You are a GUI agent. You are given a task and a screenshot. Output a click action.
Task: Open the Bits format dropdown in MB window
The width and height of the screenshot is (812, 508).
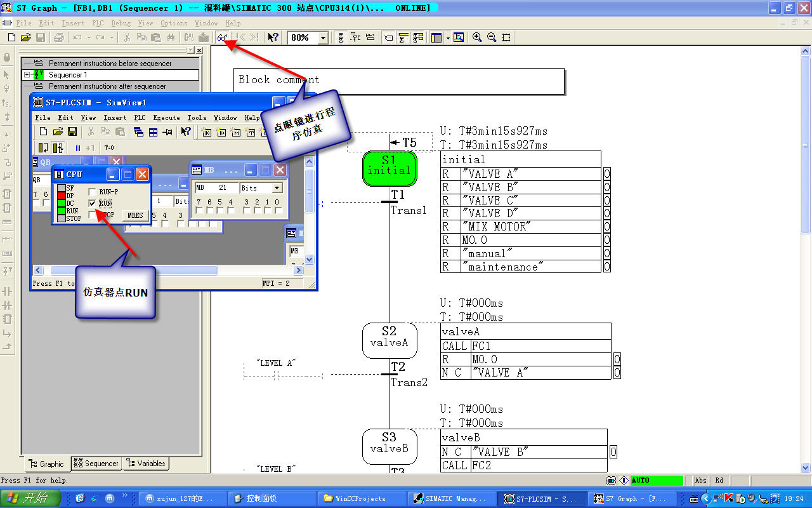[277, 188]
